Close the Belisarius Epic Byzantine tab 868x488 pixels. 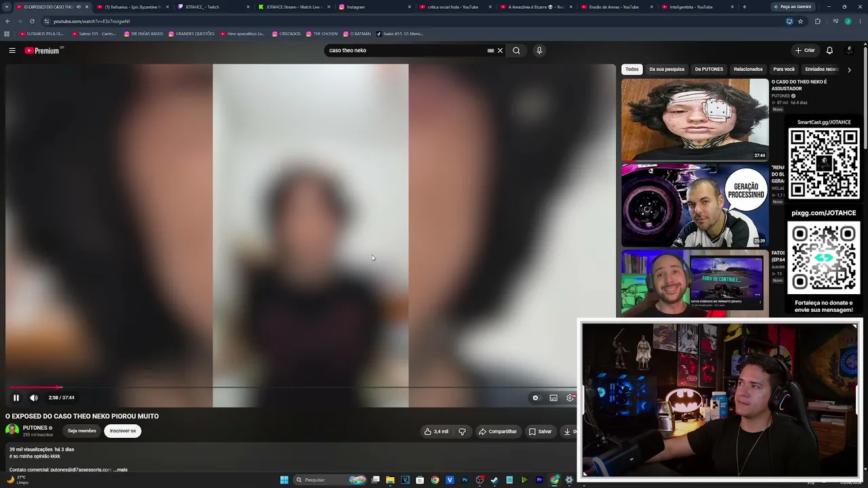click(x=167, y=7)
